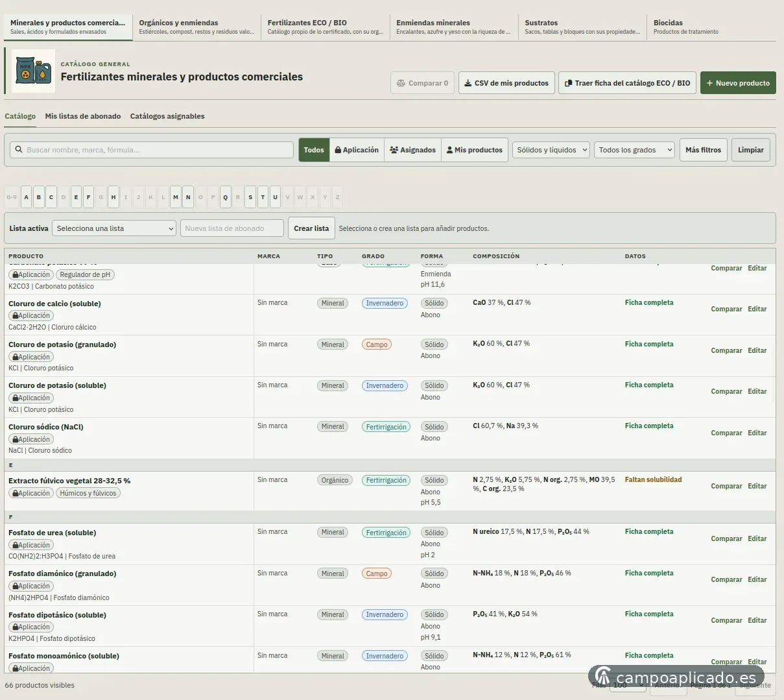Jump to letter M in index
Viewport: 784px width, 700px height.
point(175,197)
